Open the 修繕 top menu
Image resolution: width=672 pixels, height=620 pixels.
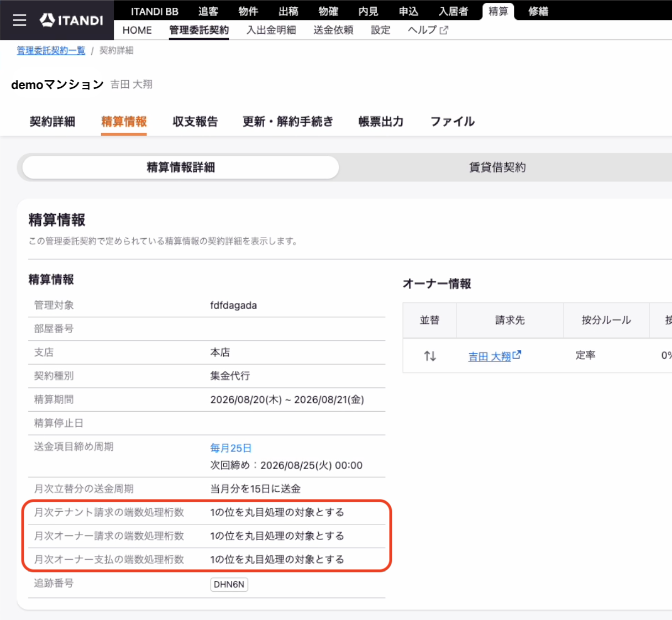pos(538,11)
